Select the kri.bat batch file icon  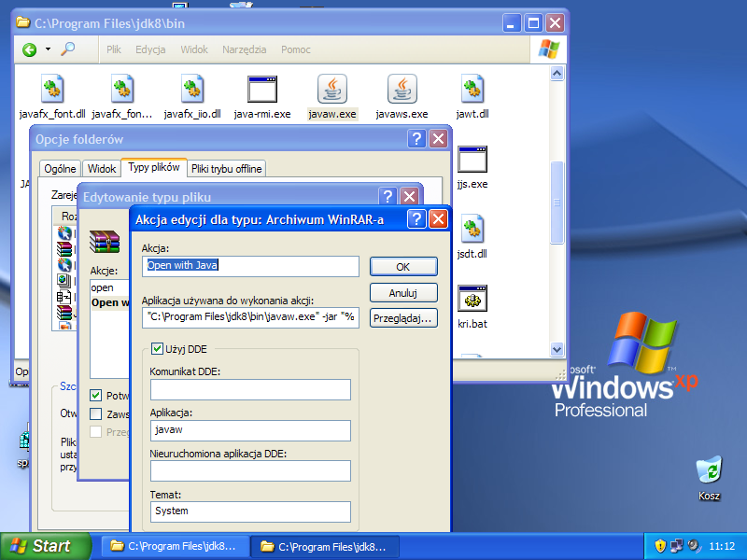472,299
